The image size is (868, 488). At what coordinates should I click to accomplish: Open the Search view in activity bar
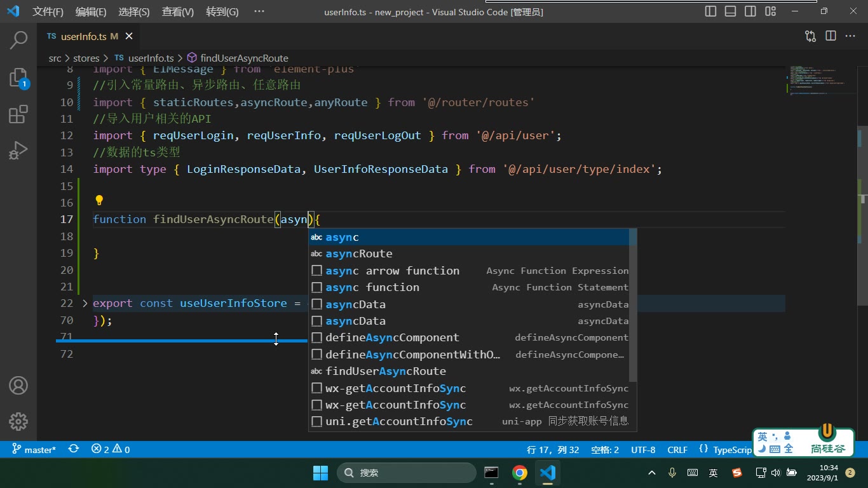coord(18,40)
